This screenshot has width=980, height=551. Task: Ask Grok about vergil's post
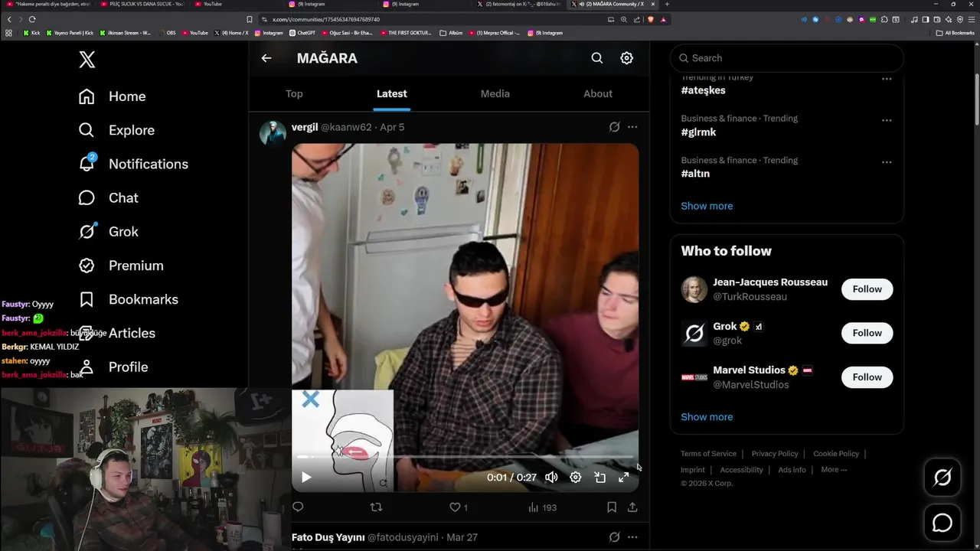[614, 127]
